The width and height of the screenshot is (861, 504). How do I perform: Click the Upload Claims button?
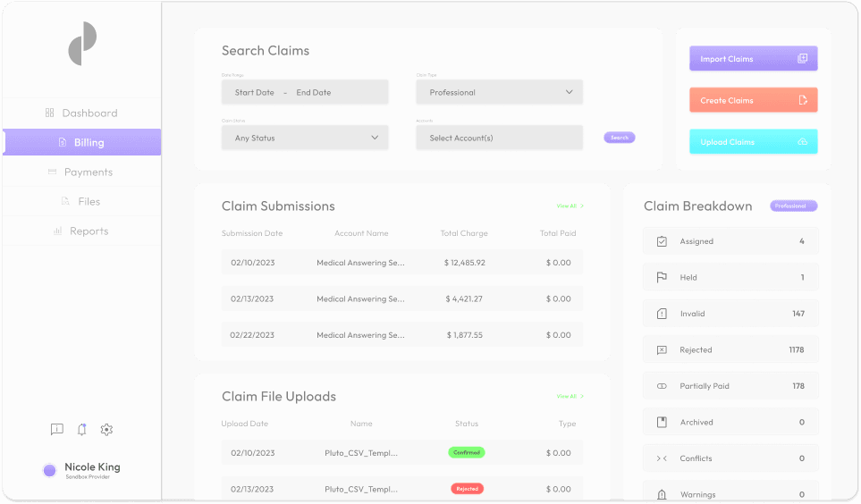(753, 142)
